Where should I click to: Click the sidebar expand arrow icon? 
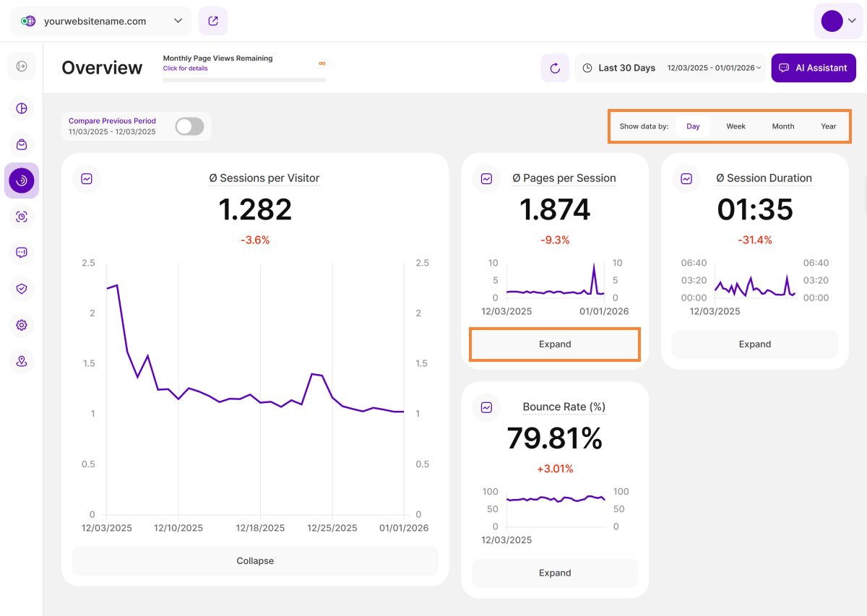pos(22,66)
